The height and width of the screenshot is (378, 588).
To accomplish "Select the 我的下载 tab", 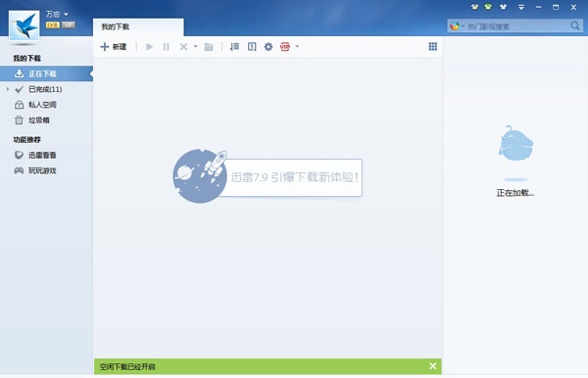I will (138, 27).
